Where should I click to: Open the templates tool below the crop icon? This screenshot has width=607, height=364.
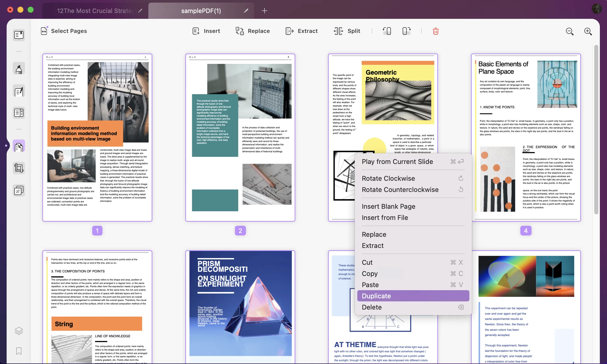(x=19, y=190)
